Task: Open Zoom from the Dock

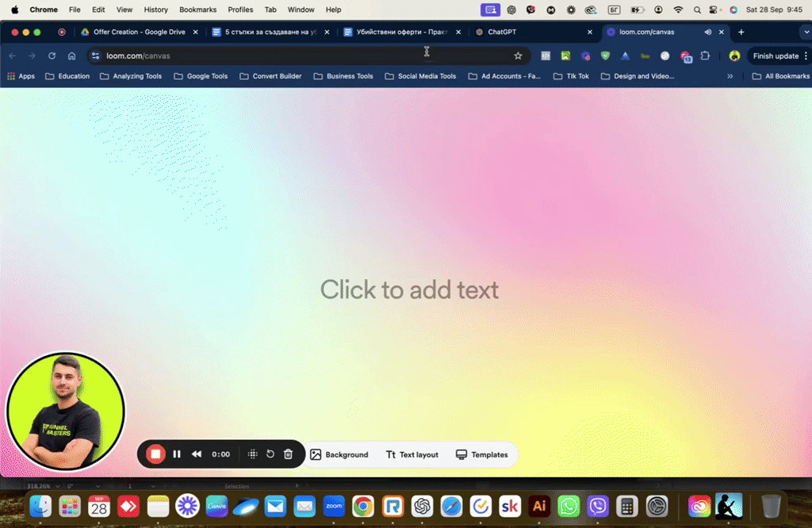Action: 334,507
